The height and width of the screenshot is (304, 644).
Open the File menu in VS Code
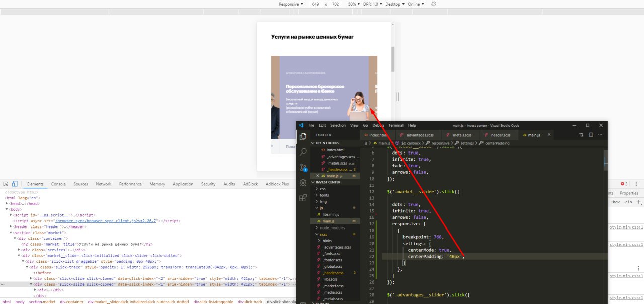(311, 125)
